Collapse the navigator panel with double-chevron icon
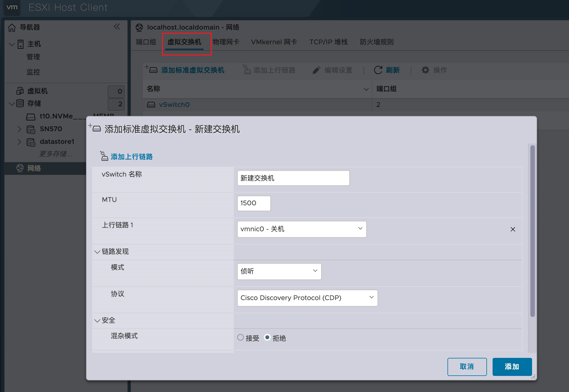Screen dimensions: 569x392 point(117,27)
